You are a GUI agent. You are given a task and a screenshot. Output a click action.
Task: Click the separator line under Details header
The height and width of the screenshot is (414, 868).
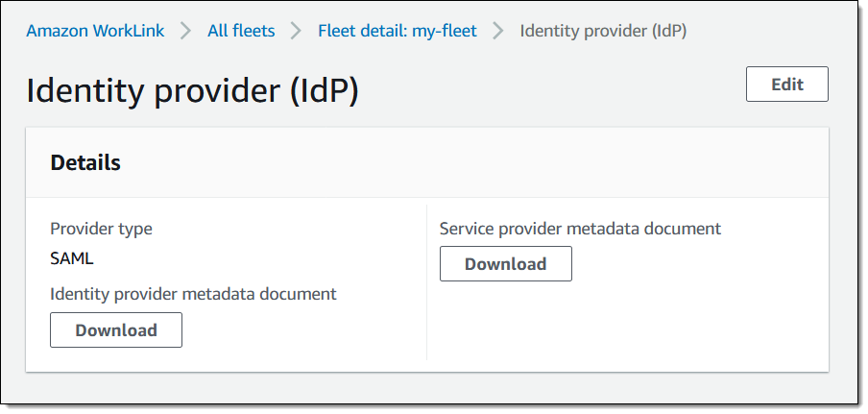[x=426, y=198]
